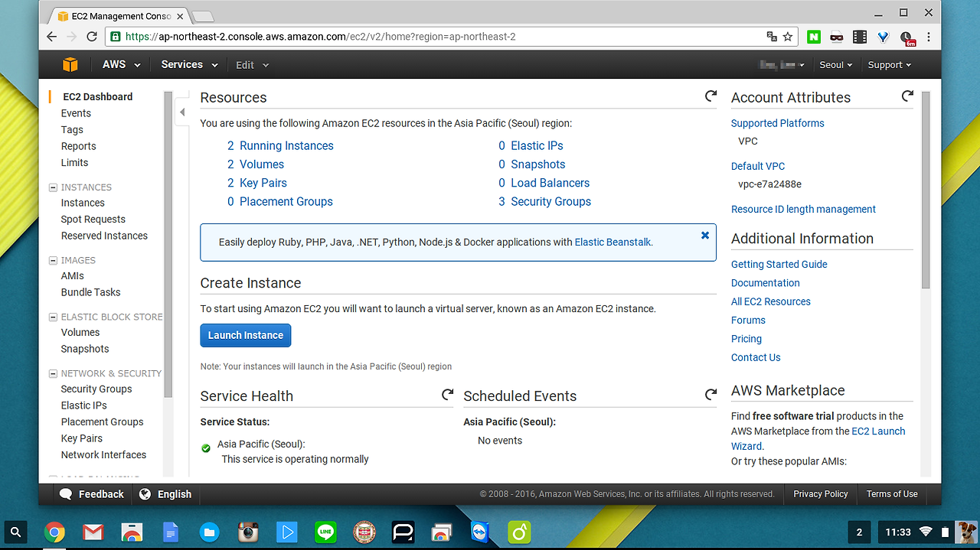Click the Launch Instance button
This screenshot has width=980, height=550.
coord(246,335)
